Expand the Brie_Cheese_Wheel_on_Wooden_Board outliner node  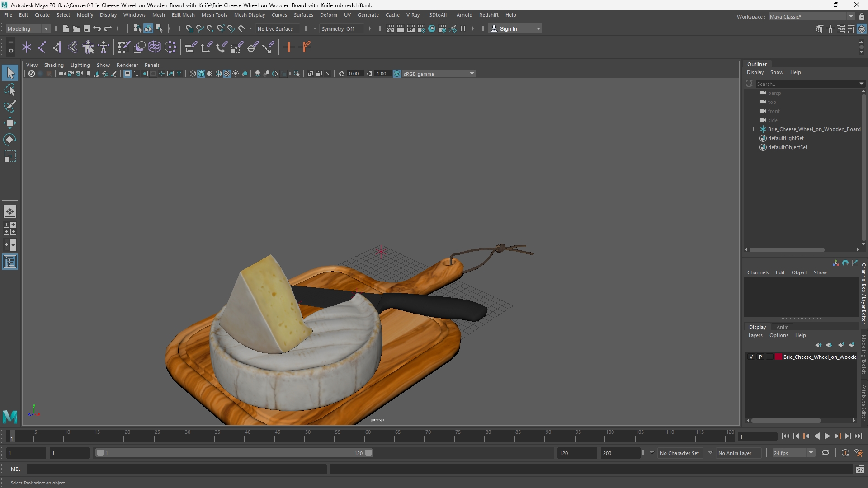[755, 129]
